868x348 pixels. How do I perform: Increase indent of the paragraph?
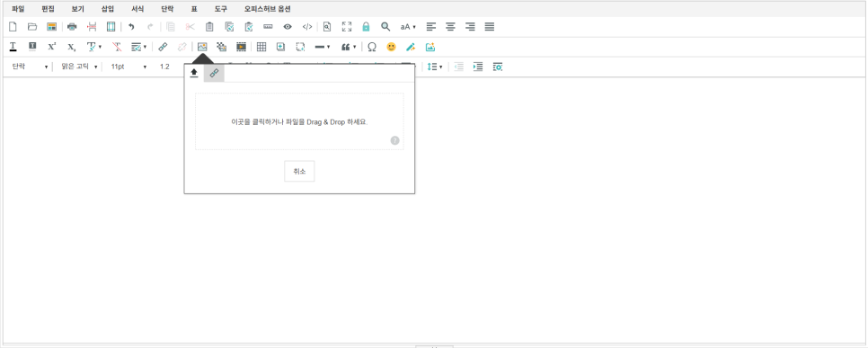coord(478,67)
